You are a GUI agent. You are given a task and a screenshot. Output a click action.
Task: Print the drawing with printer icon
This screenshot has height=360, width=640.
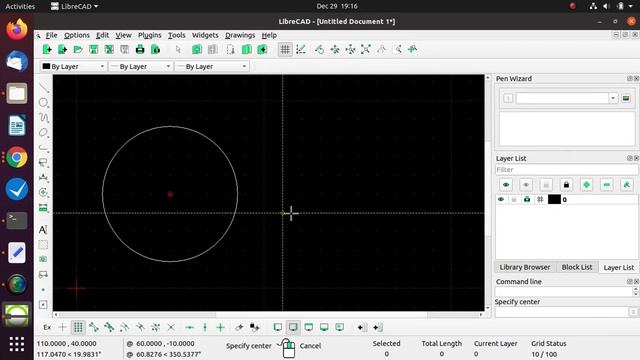point(140,49)
